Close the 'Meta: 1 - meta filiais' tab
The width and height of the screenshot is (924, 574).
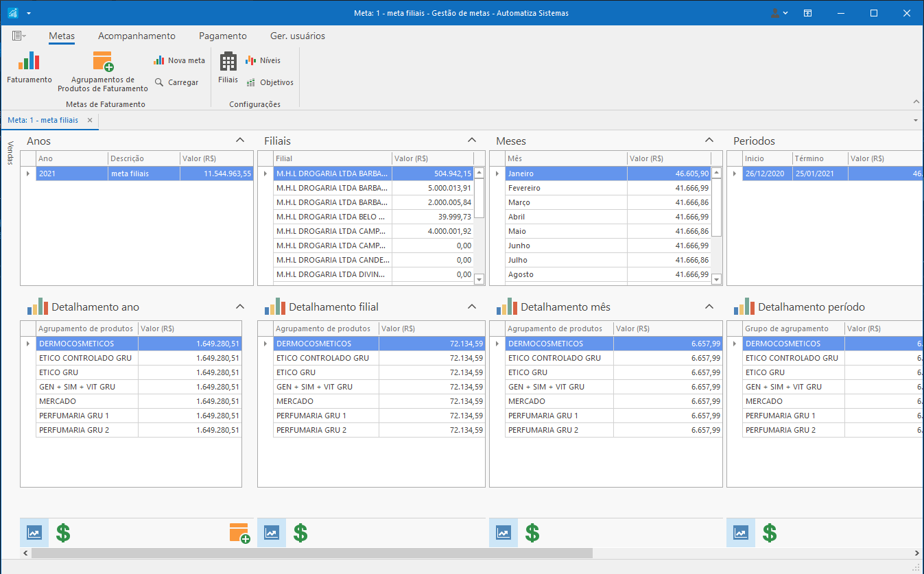click(x=90, y=120)
